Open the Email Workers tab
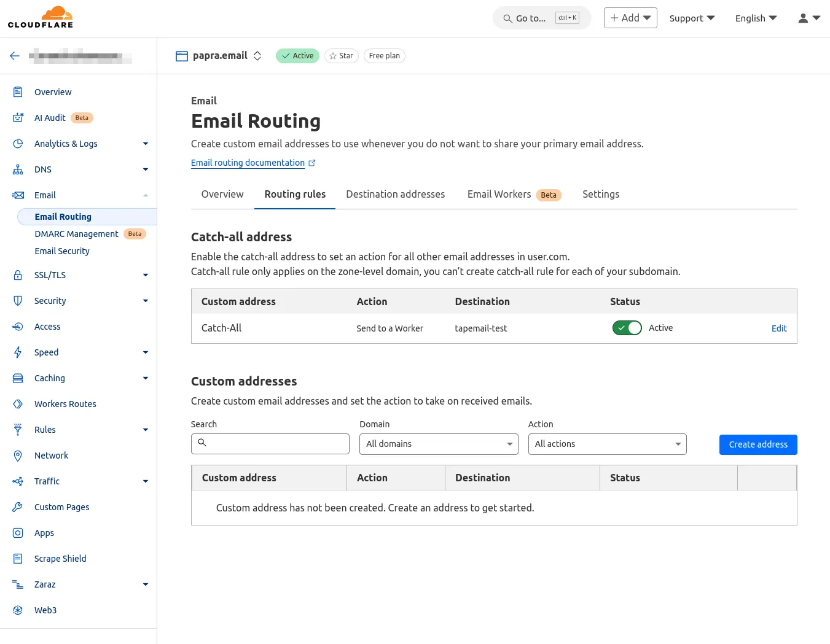830x644 pixels. (x=499, y=194)
